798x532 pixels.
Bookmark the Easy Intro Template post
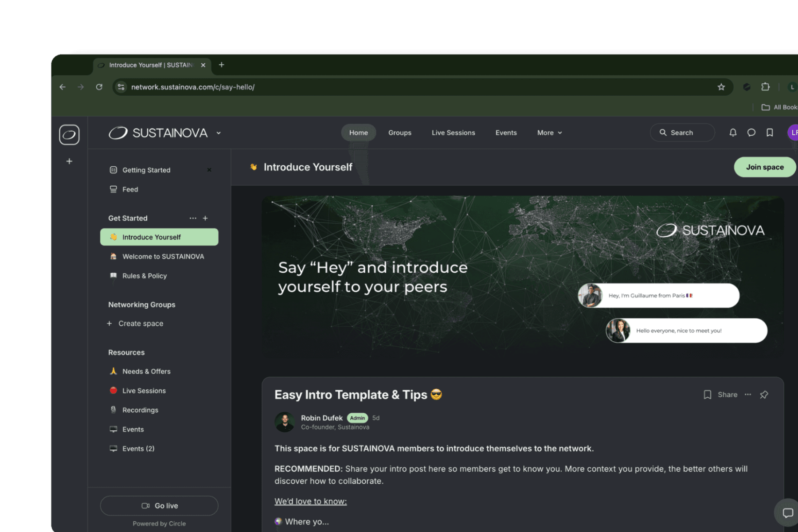tap(707, 395)
